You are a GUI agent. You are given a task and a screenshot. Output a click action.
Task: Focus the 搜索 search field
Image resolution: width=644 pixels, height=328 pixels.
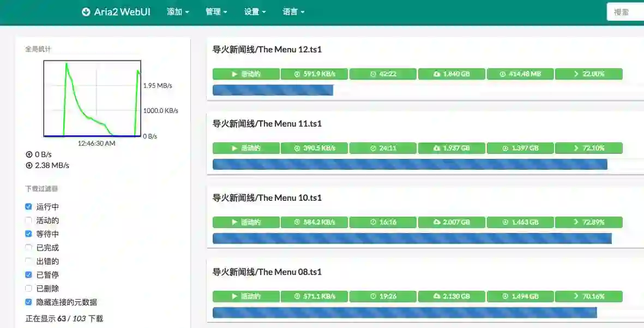coord(625,12)
